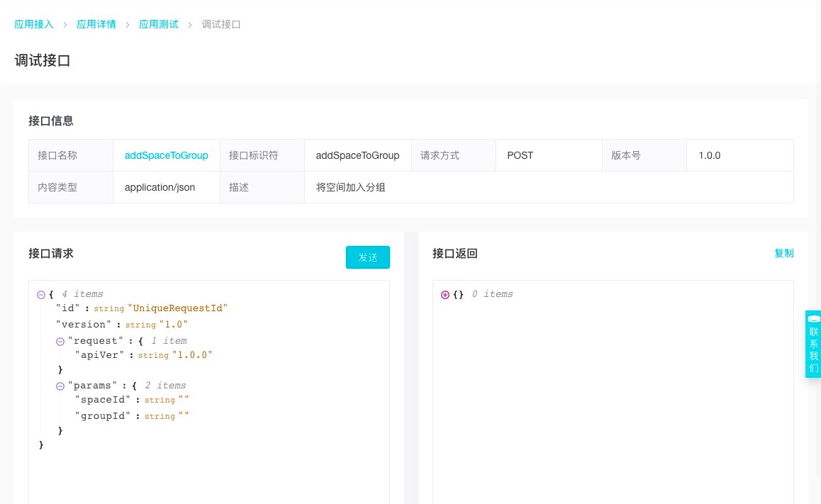
Task: Open the 应用接入 breadcrumb link
Action: (33, 24)
